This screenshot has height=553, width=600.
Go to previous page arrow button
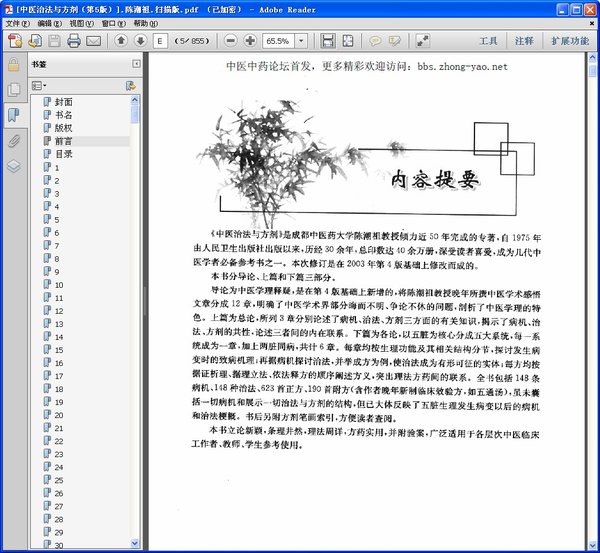pos(121,40)
